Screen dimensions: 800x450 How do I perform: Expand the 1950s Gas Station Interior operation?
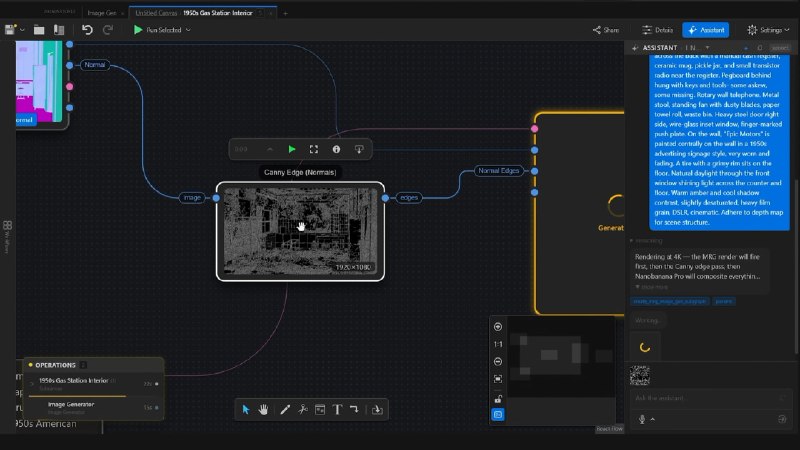pos(32,383)
